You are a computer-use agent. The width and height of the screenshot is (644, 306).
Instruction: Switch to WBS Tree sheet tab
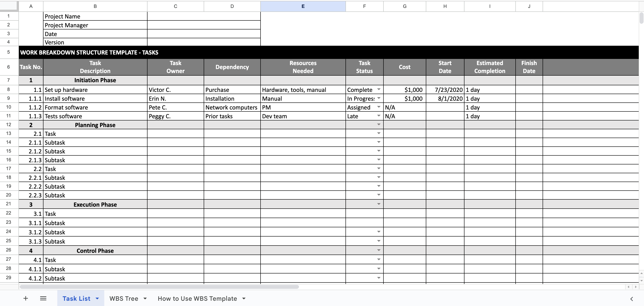point(124,299)
